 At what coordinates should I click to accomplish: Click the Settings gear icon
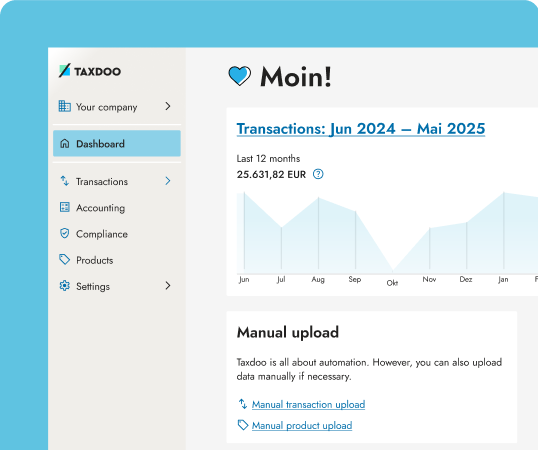point(65,286)
